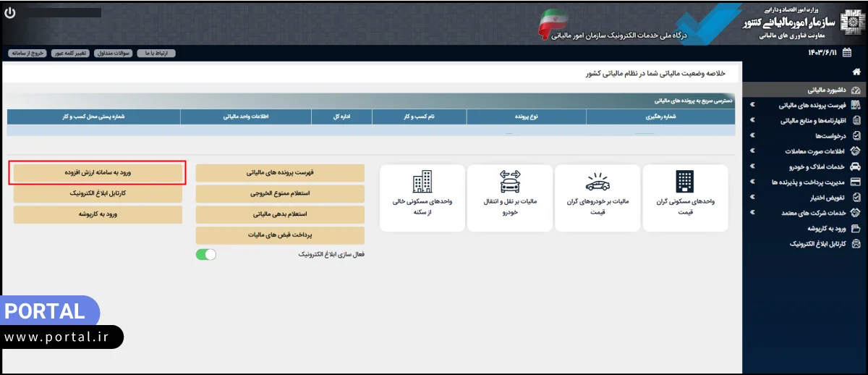
Task: Click the document icon beside اظهارنامه‌ها و منابع مالیاتی
Action: point(856,121)
